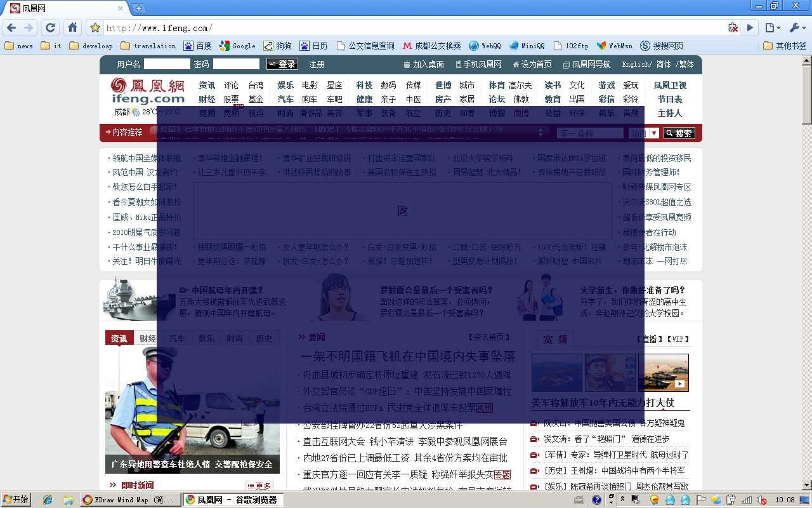Viewport: 812px width, 508px height.
Task: Click the 更多 link beside 即时新闻
Action: [259, 486]
